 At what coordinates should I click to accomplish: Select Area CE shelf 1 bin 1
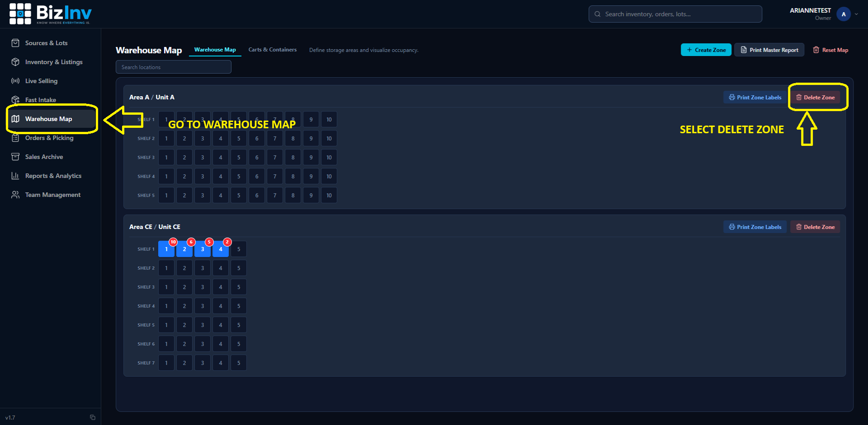(x=166, y=249)
